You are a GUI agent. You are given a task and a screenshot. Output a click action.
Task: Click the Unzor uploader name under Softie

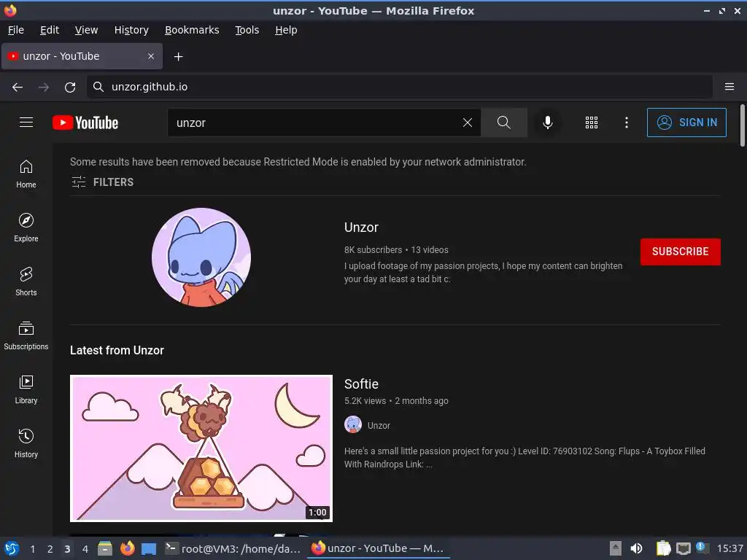379,426
